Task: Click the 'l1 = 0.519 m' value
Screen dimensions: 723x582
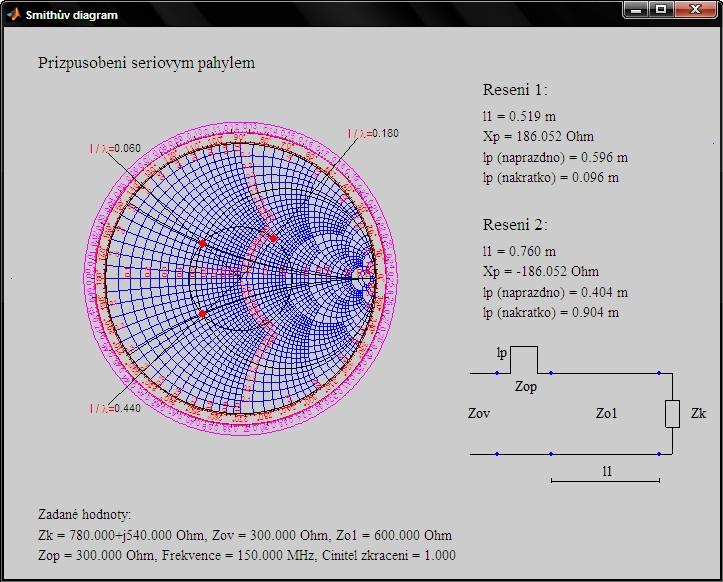Action: pos(519,116)
